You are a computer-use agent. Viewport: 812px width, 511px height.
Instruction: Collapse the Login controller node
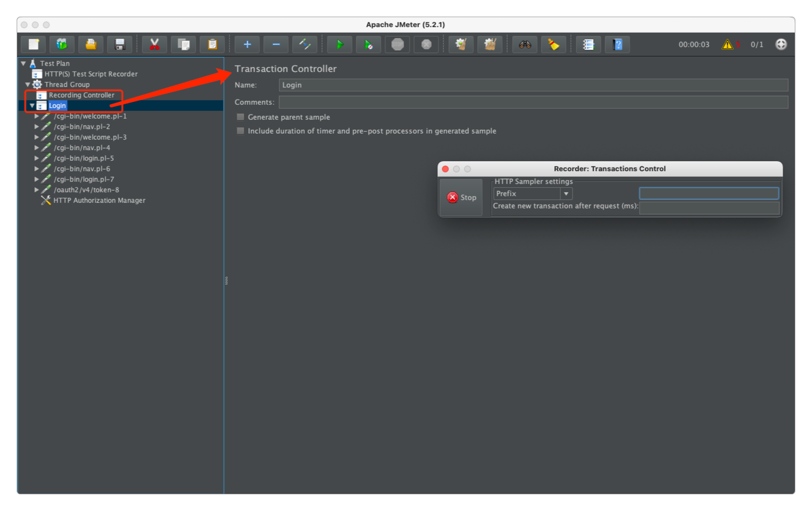(32, 105)
